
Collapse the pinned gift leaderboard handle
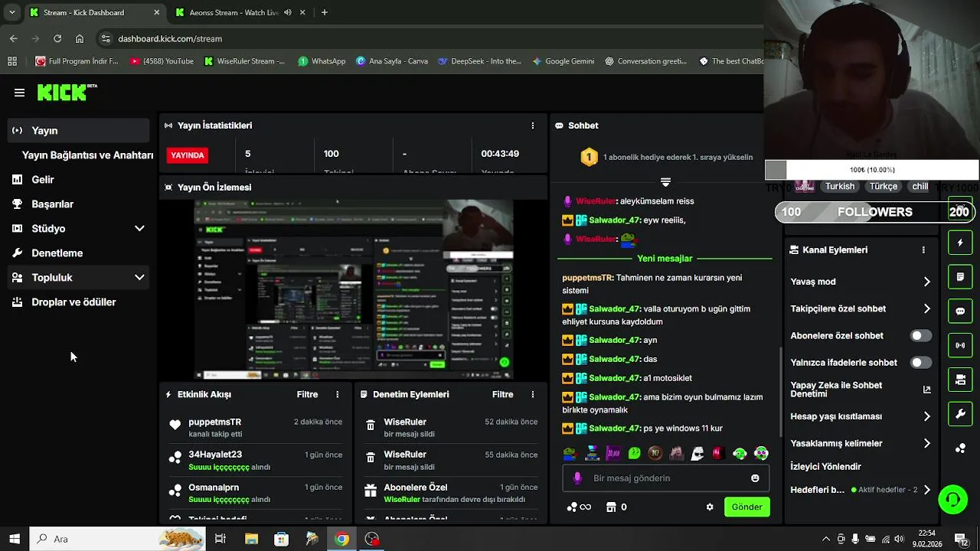tap(665, 182)
